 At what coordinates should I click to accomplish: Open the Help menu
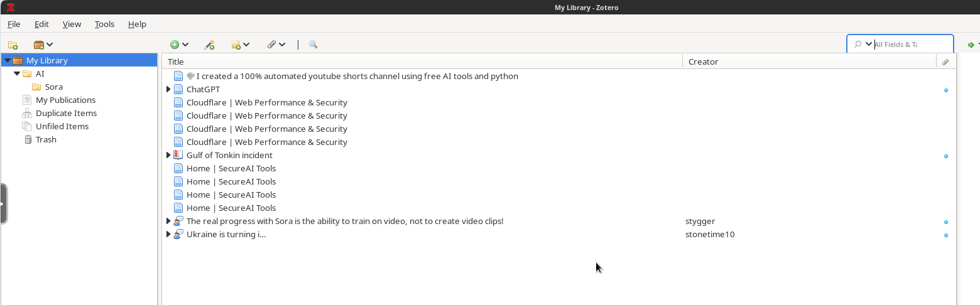137,24
